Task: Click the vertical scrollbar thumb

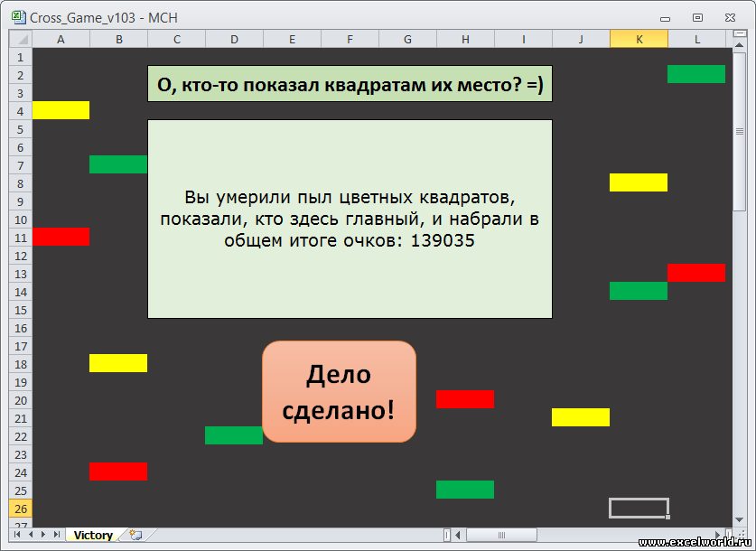Action: click(x=739, y=132)
